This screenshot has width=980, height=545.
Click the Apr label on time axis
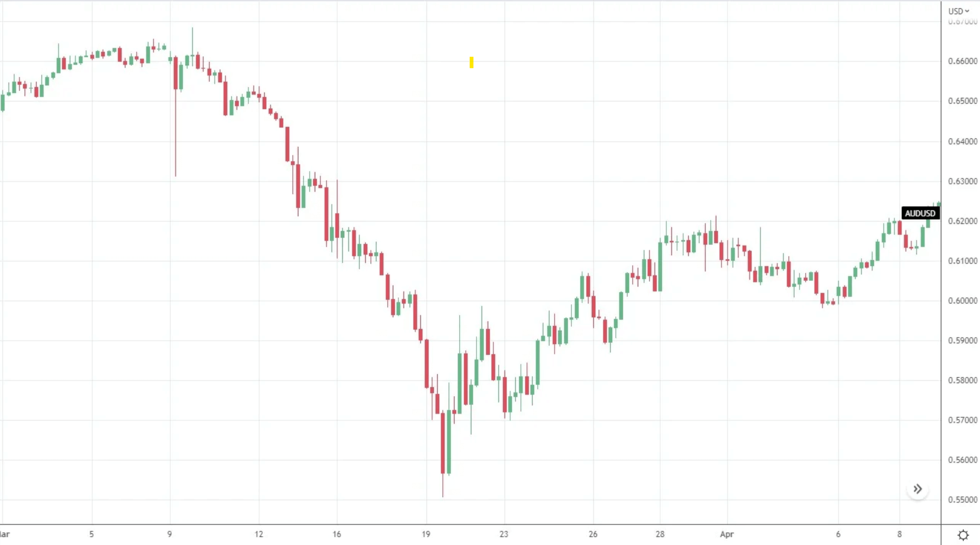[726, 534]
